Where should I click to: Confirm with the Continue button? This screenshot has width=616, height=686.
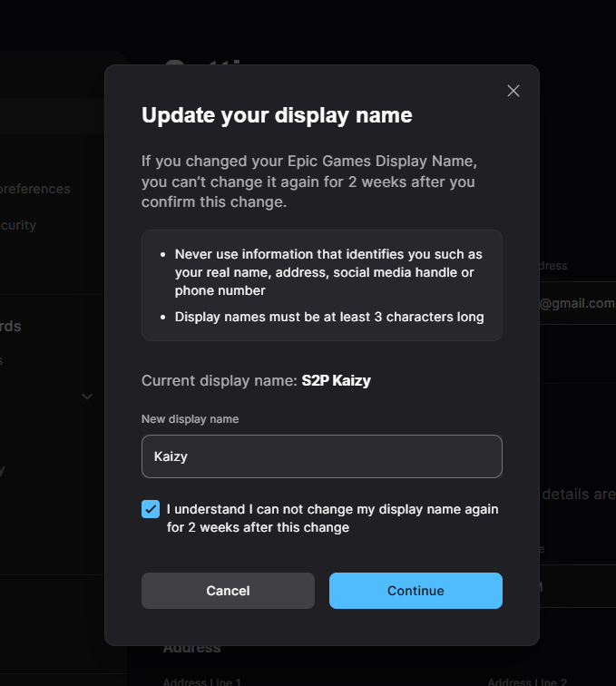(x=416, y=591)
